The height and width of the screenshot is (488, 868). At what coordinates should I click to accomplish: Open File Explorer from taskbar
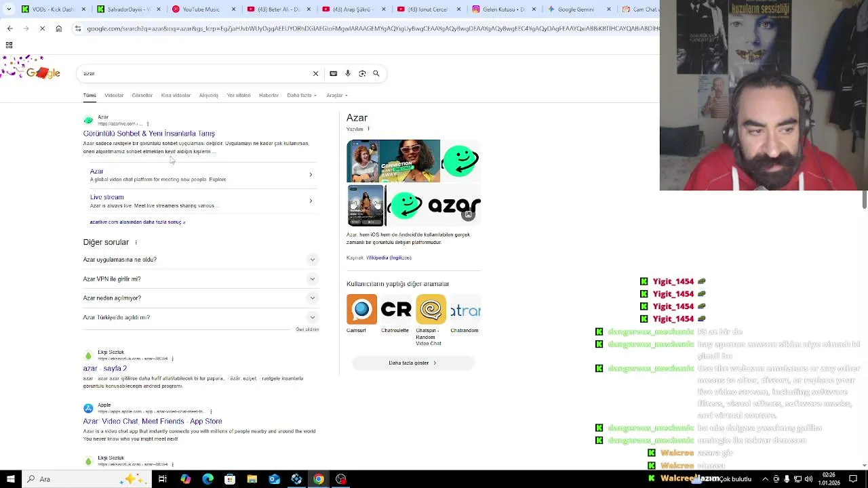coord(252,479)
